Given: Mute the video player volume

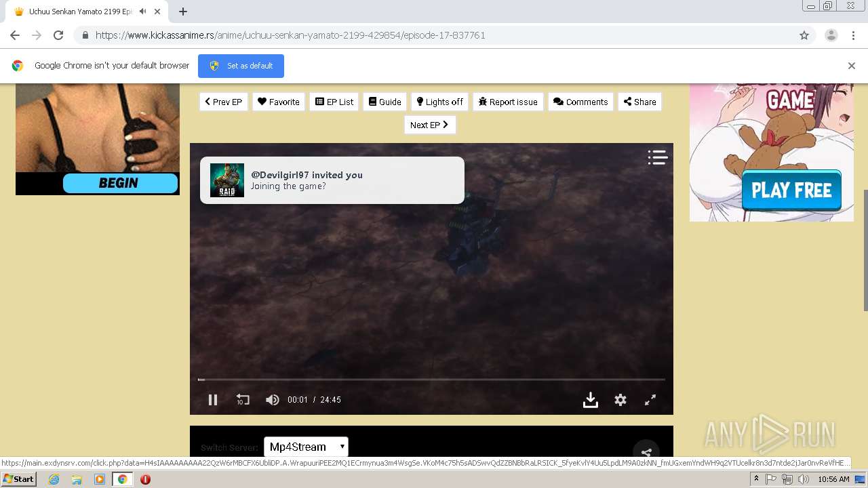Looking at the screenshot, I should [x=273, y=400].
